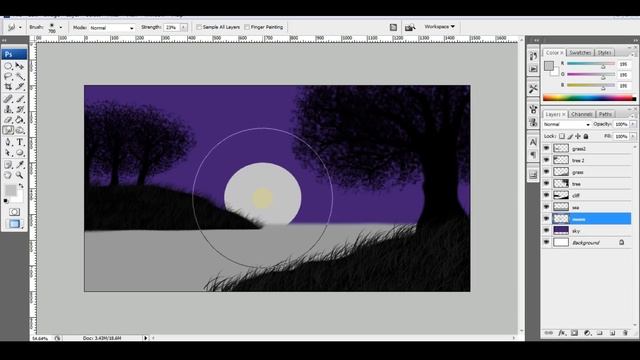The height and width of the screenshot is (360, 640).
Task: Open the layer blend mode dropdown
Action: click(567, 124)
